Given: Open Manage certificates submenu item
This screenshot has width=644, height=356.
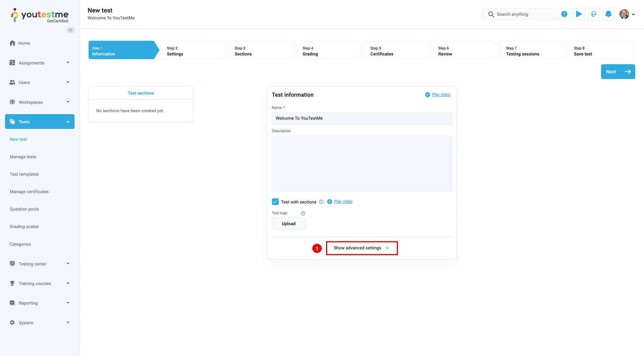Looking at the screenshot, I should 29,192.
